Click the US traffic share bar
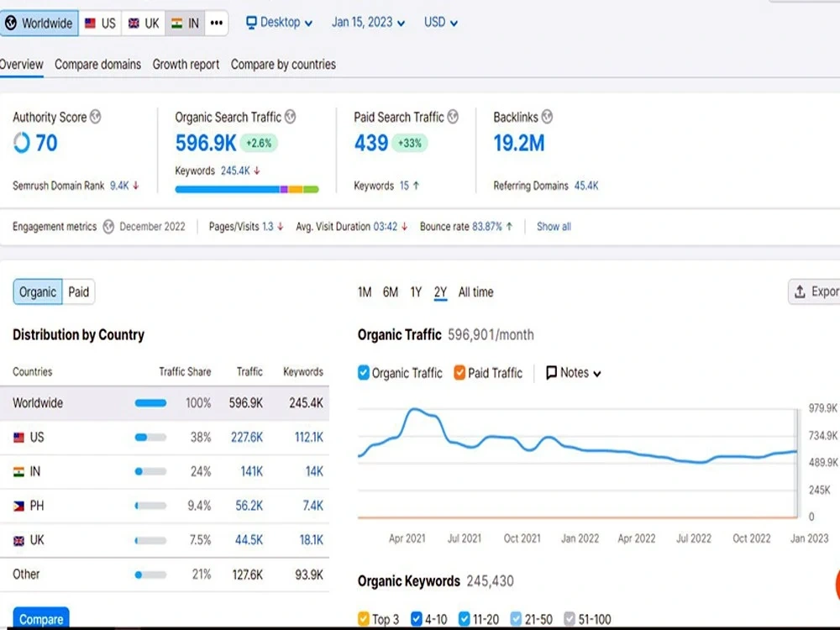 (x=150, y=437)
